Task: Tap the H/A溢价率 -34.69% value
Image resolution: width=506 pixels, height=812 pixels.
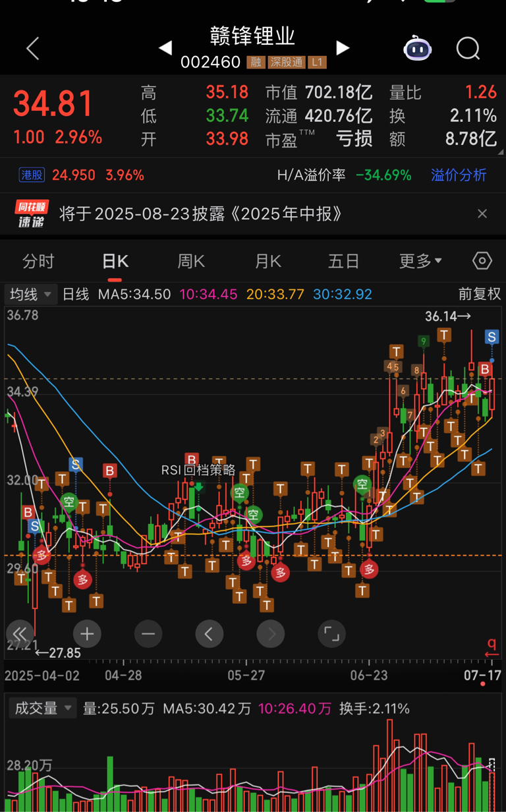Action: [x=383, y=175]
